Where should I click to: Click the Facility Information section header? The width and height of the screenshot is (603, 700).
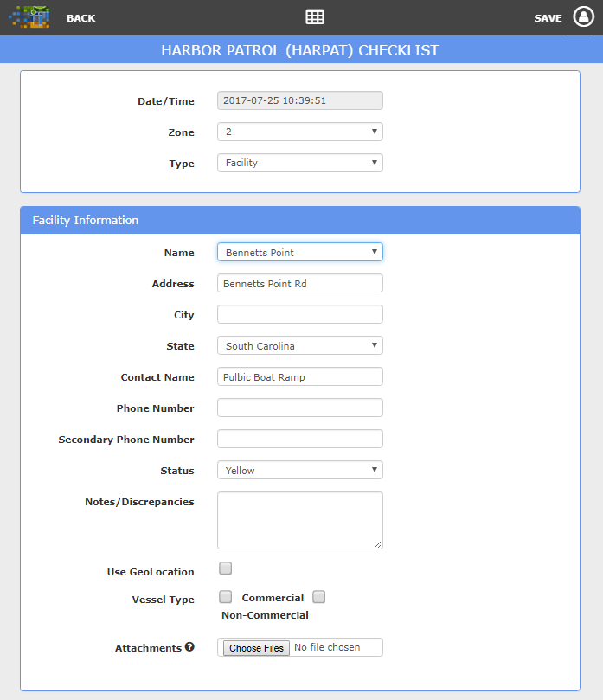click(300, 221)
